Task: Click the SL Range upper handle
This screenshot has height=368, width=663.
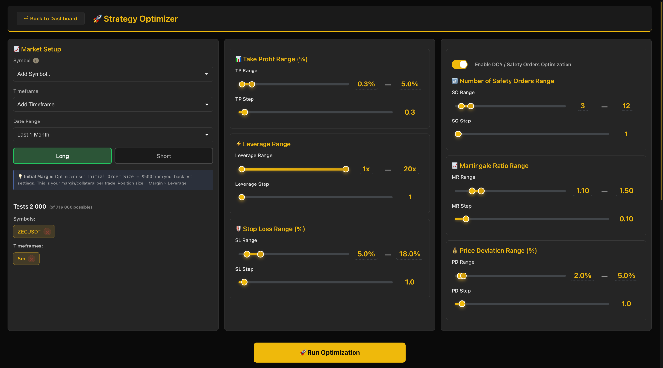Action: (x=260, y=254)
